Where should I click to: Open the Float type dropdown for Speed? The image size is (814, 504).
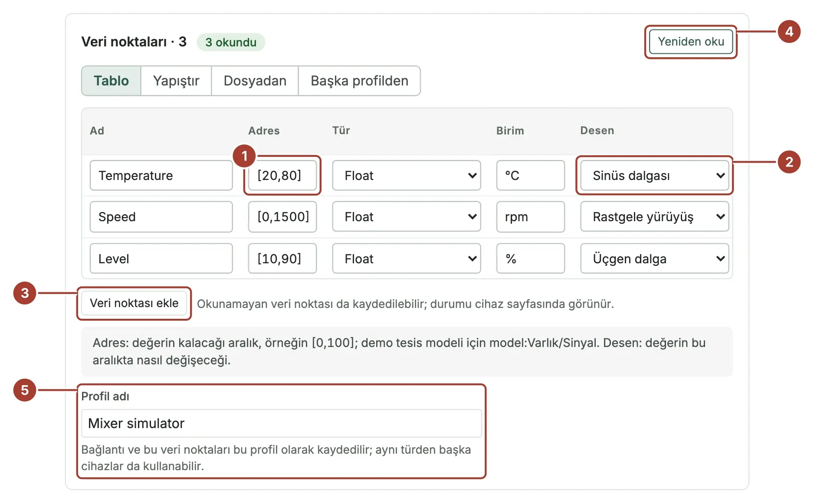pyautogui.click(x=407, y=216)
